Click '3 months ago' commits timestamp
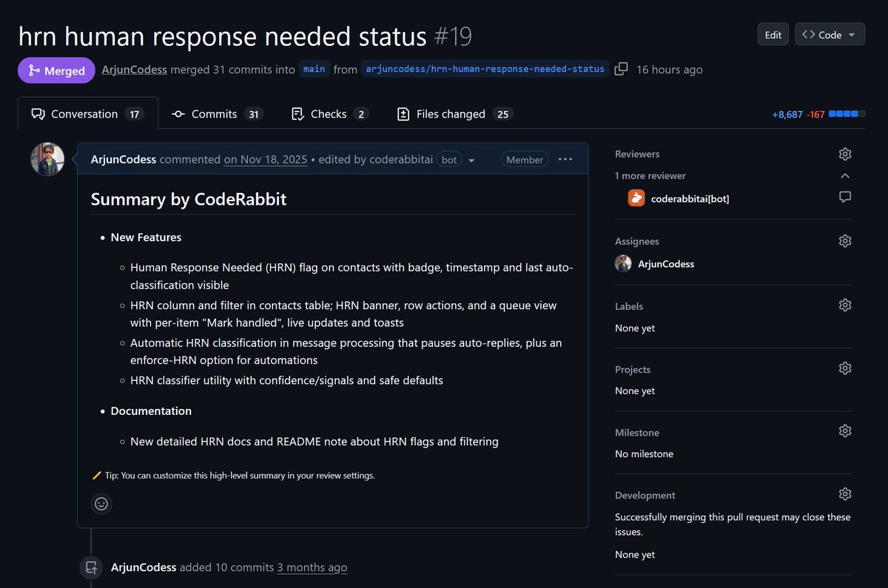Image resolution: width=888 pixels, height=588 pixels. [x=312, y=567]
